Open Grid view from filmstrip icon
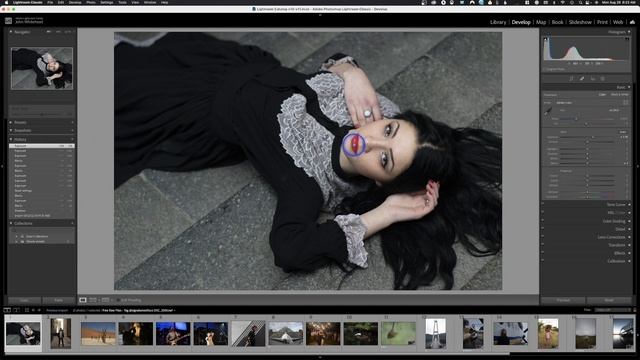 27,310
